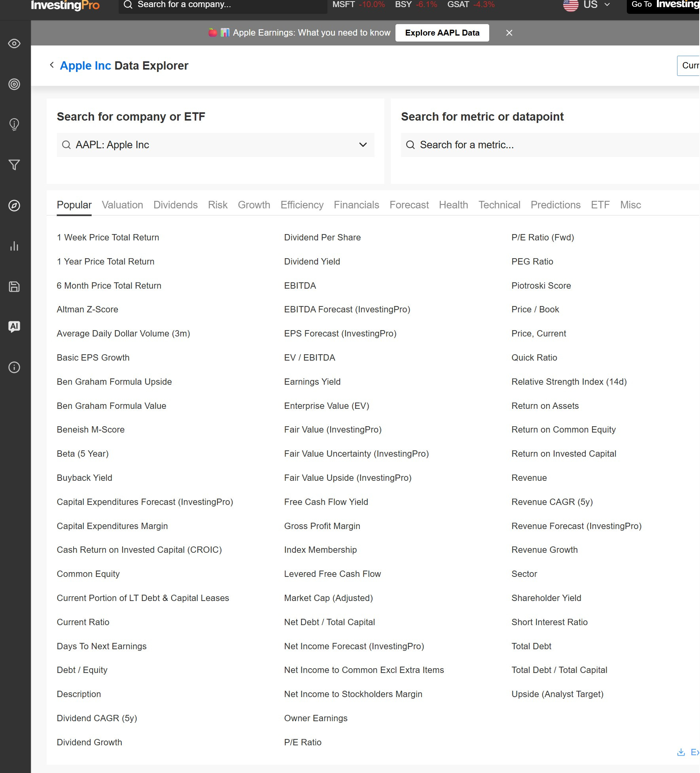The image size is (700, 773).
Task: Open the Fair Value (InvestingPro) metric
Action: tap(333, 430)
